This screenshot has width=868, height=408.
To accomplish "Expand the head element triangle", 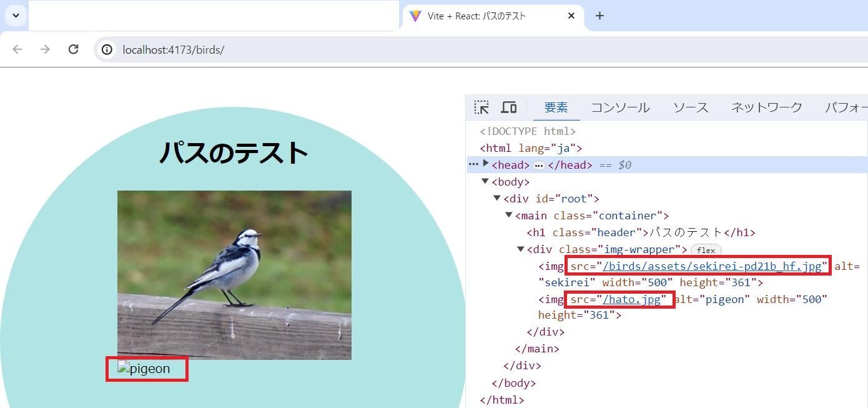I will pos(486,164).
